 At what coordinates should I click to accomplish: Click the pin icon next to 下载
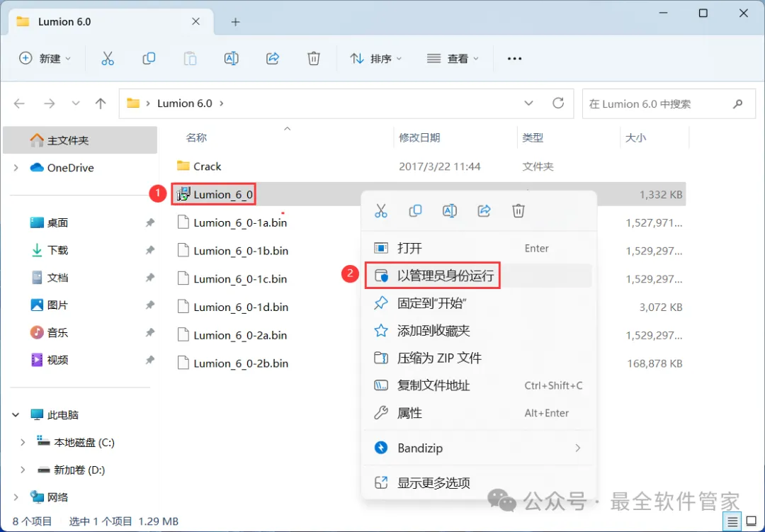149,250
